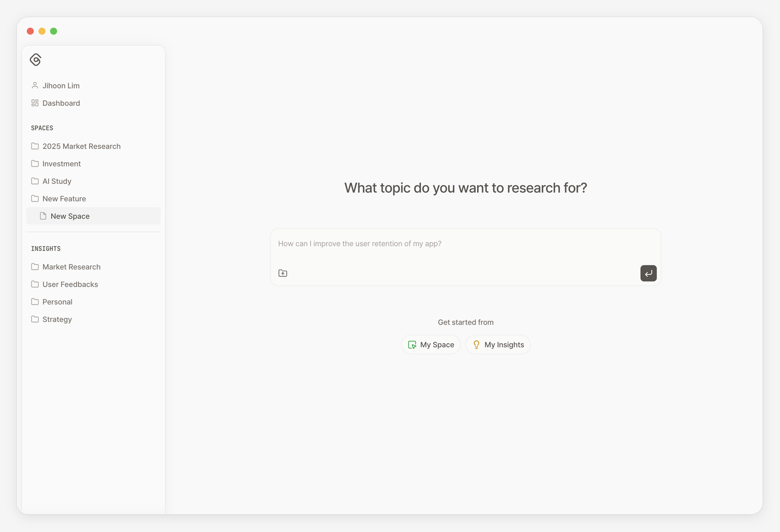Image resolution: width=780 pixels, height=532 pixels.
Task: Submit the query with the enter arrow button
Action: coord(648,273)
